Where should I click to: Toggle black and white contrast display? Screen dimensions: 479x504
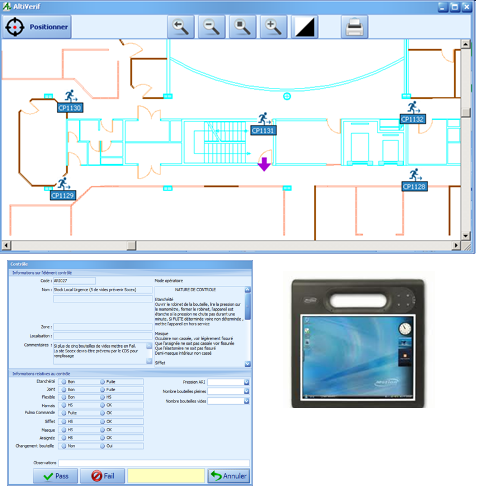305,27
